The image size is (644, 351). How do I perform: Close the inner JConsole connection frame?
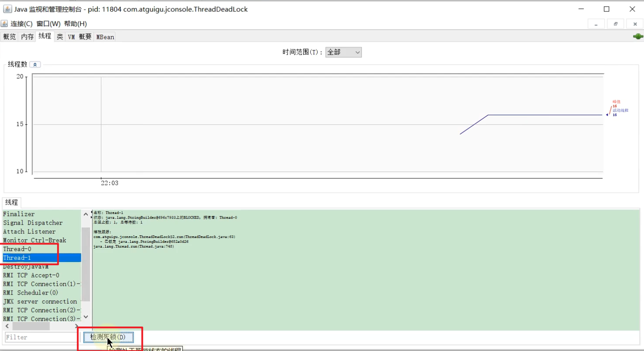click(635, 24)
